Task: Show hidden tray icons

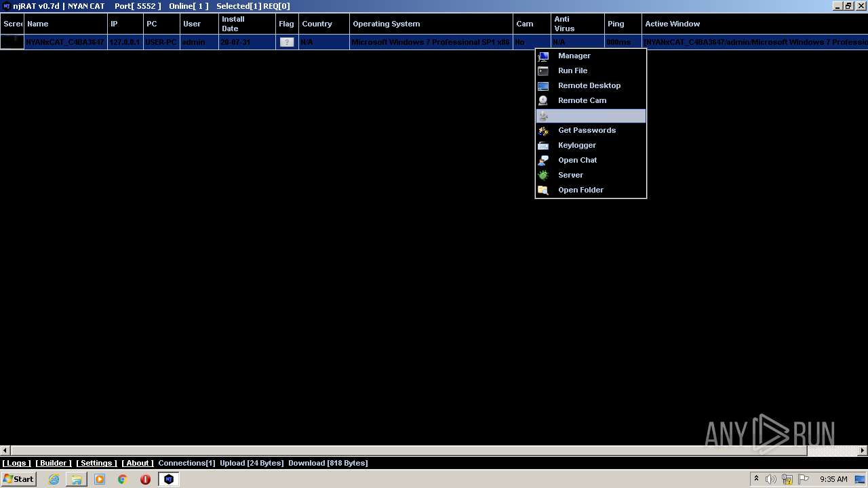Action: pyautogui.click(x=756, y=479)
